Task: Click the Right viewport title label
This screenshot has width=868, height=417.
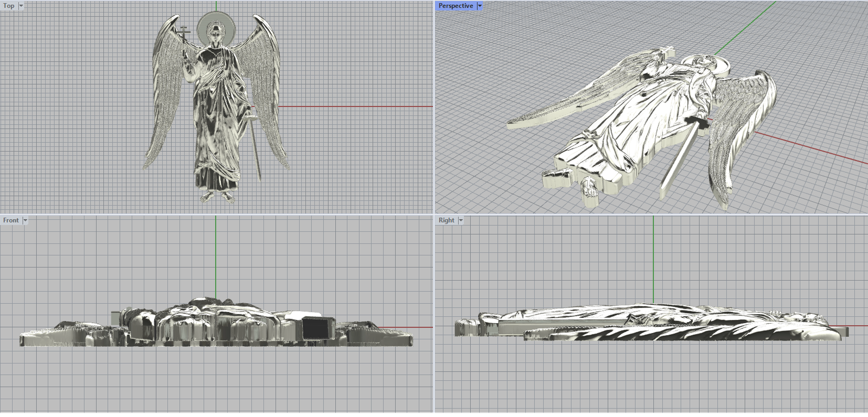Action: [446, 220]
